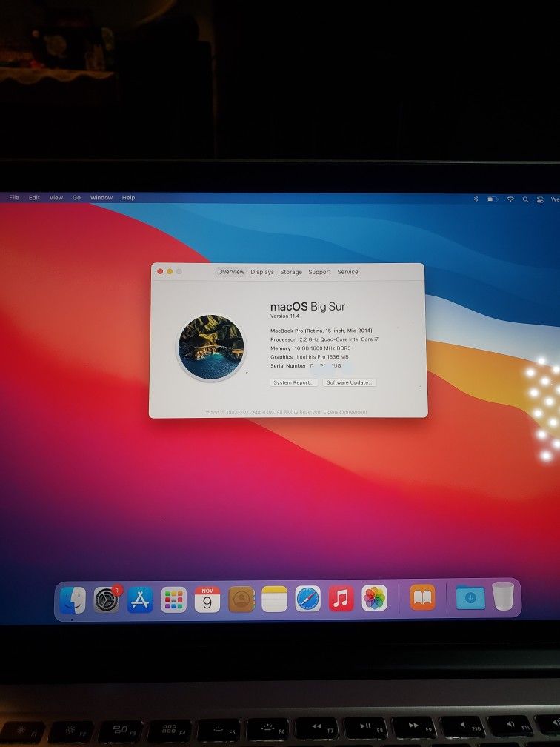The image size is (560, 747).
Task: Open Launchpad in the Dock
Action: point(174,600)
